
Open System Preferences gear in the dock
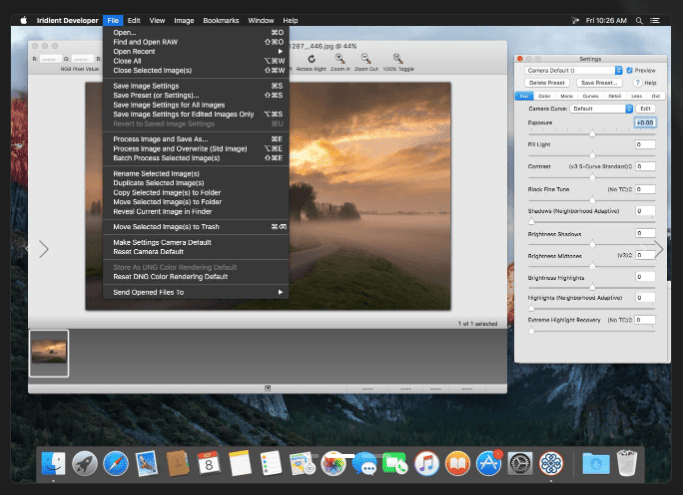520,463
